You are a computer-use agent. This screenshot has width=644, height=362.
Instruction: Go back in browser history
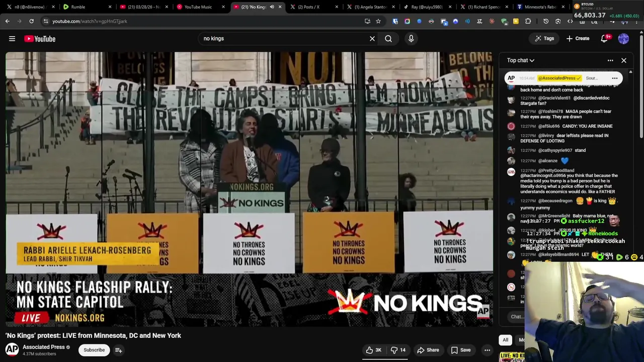click(x=8, y=21)
